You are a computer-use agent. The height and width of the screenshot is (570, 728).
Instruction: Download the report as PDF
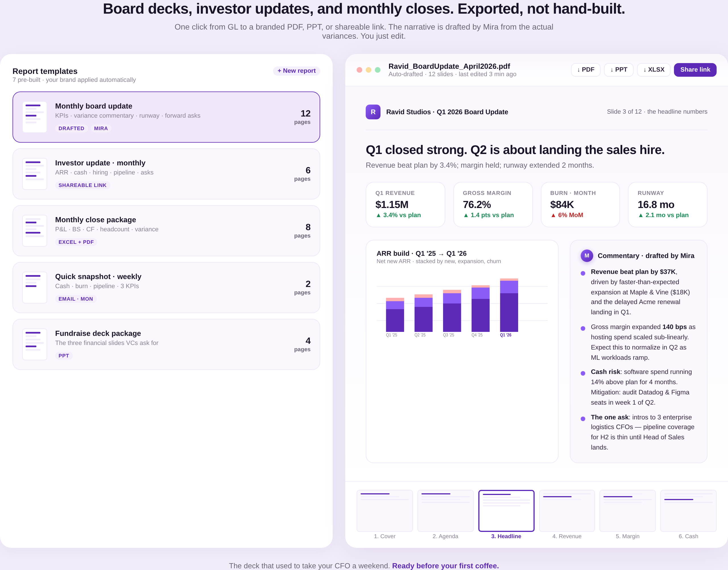click(x=586, y=70)
